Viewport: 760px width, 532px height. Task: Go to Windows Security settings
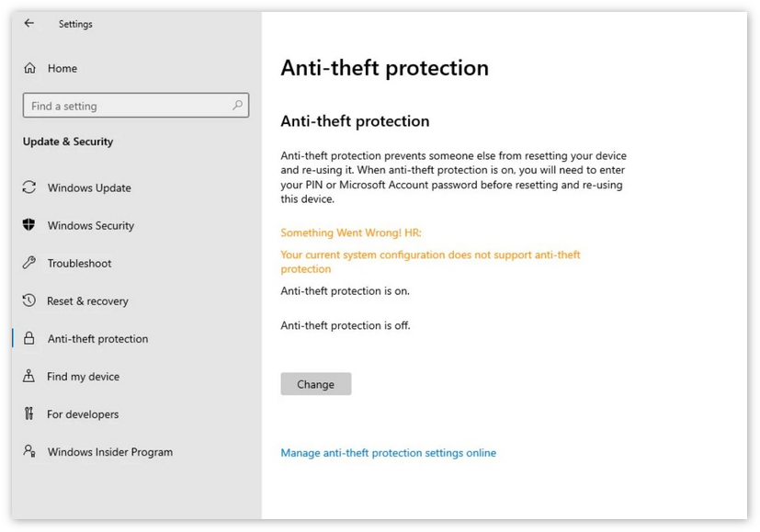[x=90, y=225]
